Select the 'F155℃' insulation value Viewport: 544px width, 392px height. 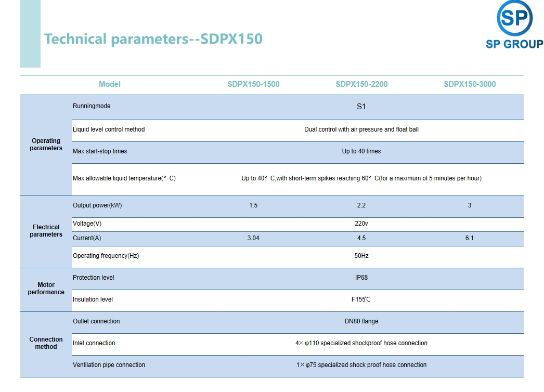361,299
